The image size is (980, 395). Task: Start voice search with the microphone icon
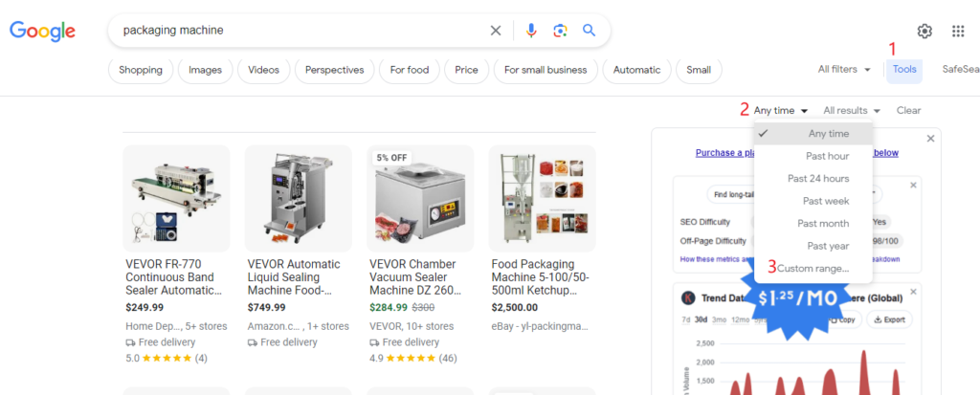531,31
